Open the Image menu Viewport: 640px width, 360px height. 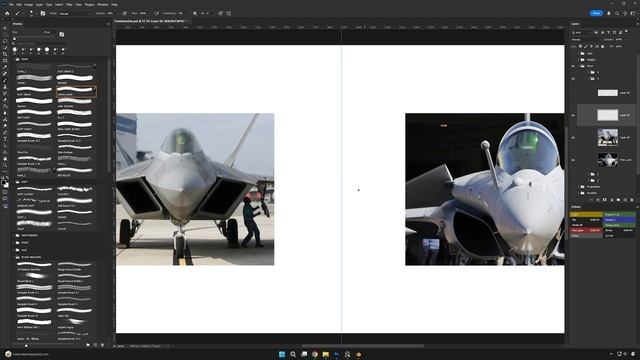click(29, 4)
